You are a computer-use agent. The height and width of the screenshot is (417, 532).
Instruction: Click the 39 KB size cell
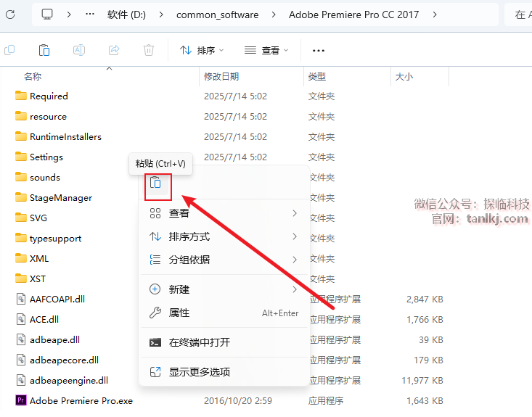tap(431, 339)
